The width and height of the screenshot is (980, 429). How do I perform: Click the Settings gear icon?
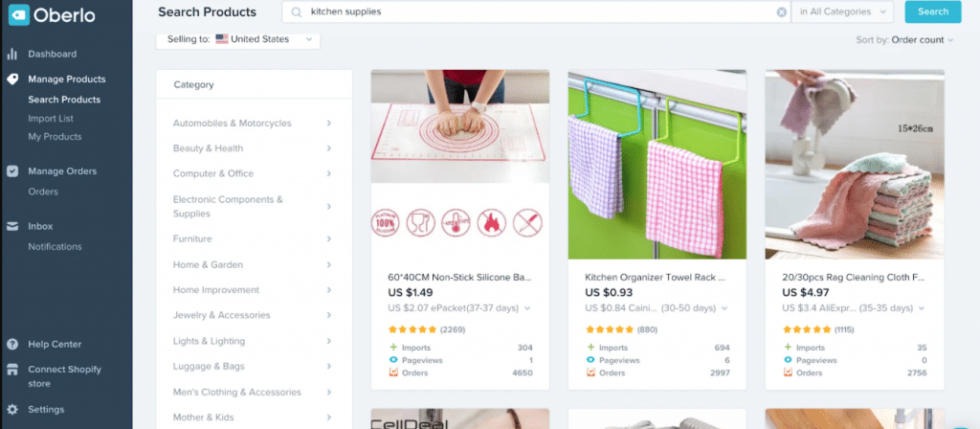point(11,410)
